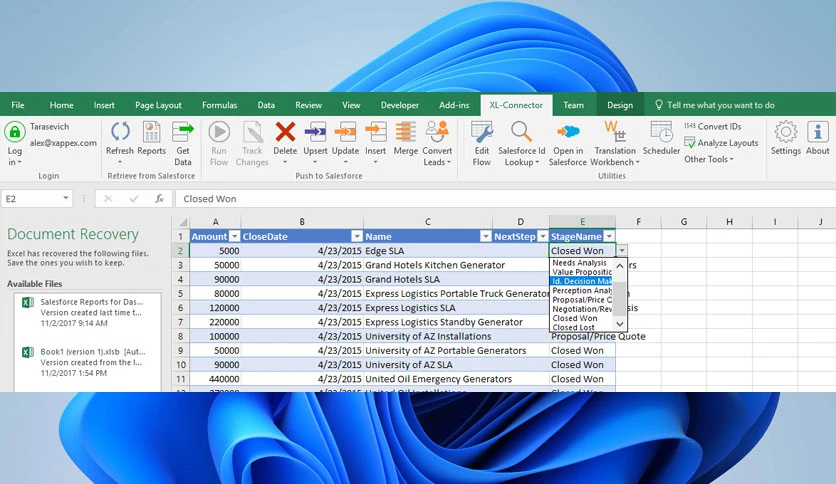Switch to the Developer tab
Screen dimensions: 836x484
click(x=399, y=105)
